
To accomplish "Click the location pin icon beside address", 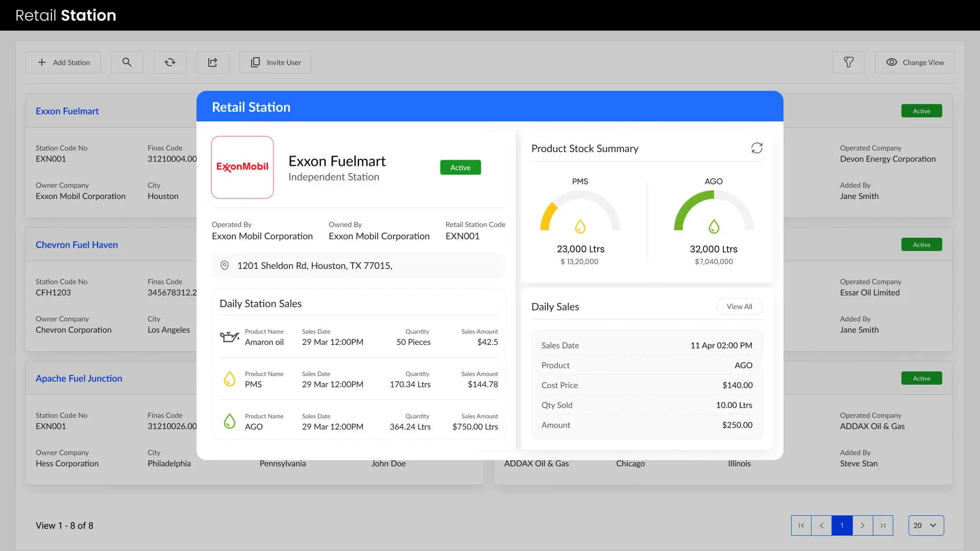I will pos(225,265).
